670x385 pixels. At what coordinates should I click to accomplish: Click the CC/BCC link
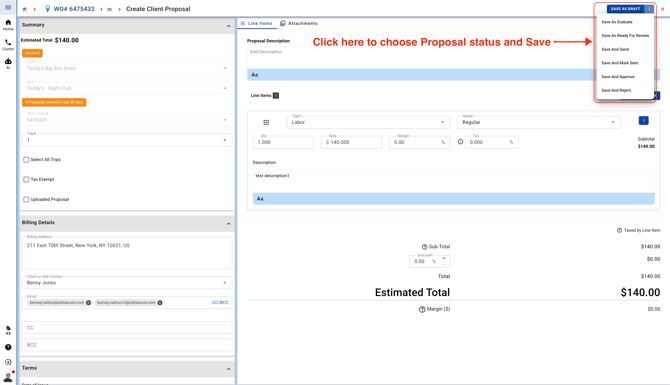coord(220,303)
